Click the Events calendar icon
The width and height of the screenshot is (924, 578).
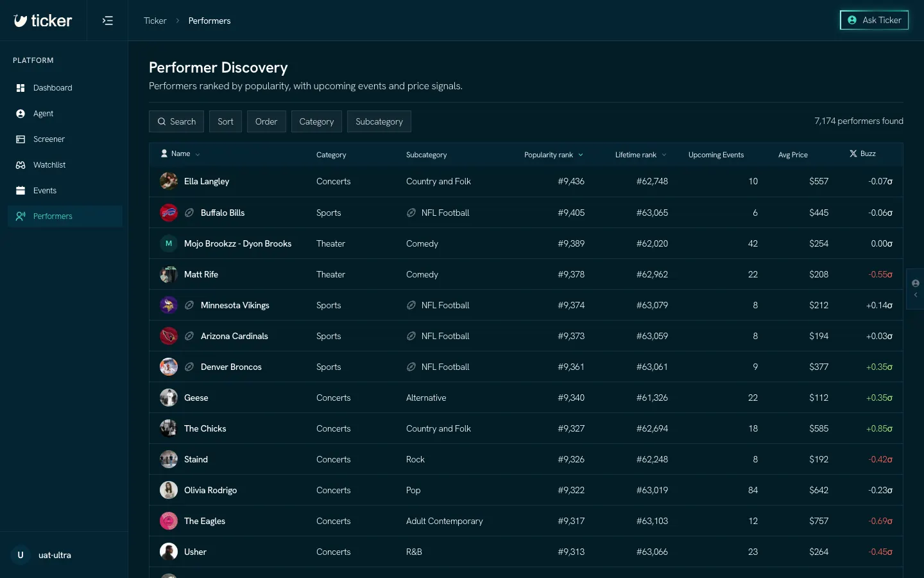21,191
